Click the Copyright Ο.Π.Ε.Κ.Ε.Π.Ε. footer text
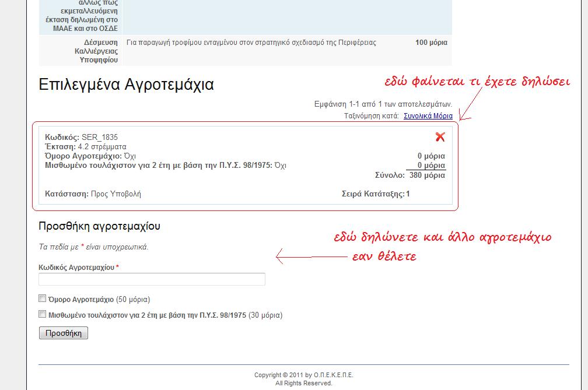The image size is (588, 390). coord(303,375)
